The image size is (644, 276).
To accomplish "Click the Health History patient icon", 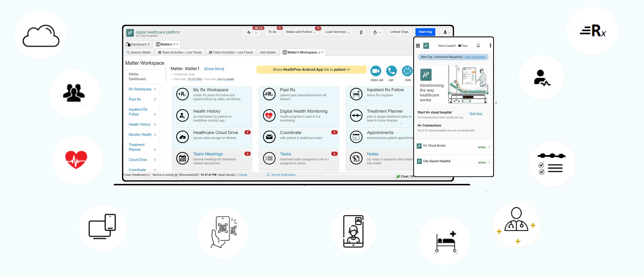I will [x=182, y=116].
